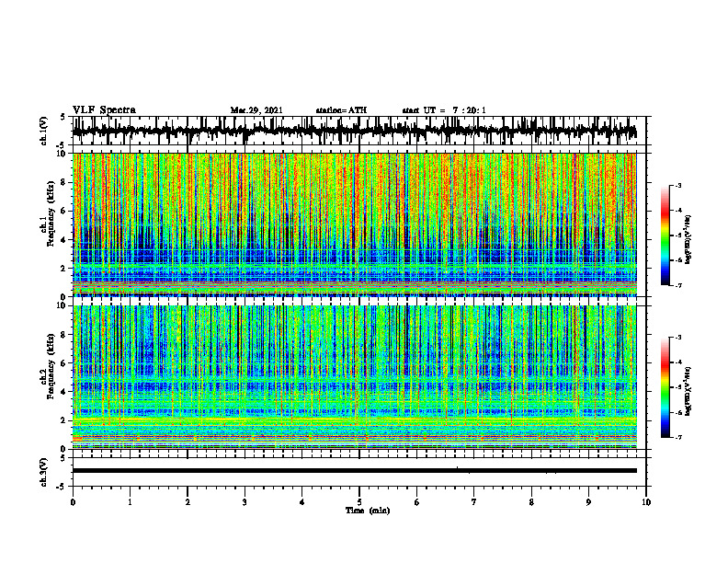Click the ch.2 colorbar "-7" bottom value
Viewport: 728px width, 563px height.
coord(678,437)
